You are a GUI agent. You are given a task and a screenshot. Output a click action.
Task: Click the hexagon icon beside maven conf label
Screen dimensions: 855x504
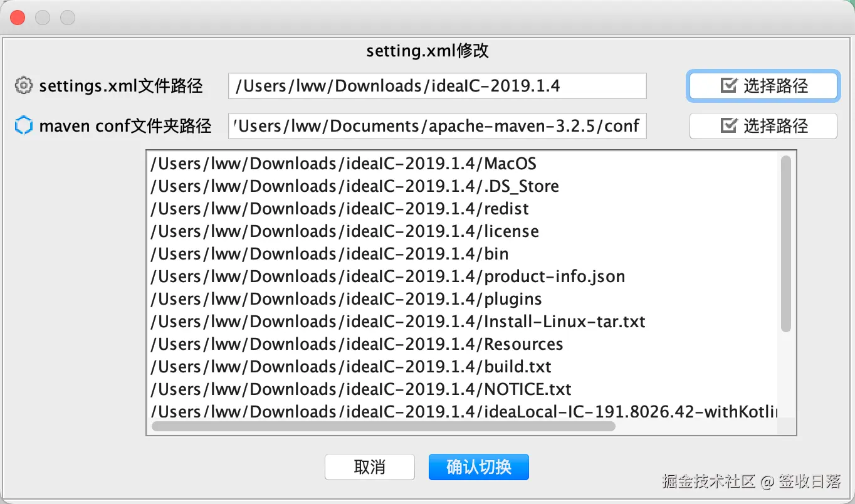(23, 126)
